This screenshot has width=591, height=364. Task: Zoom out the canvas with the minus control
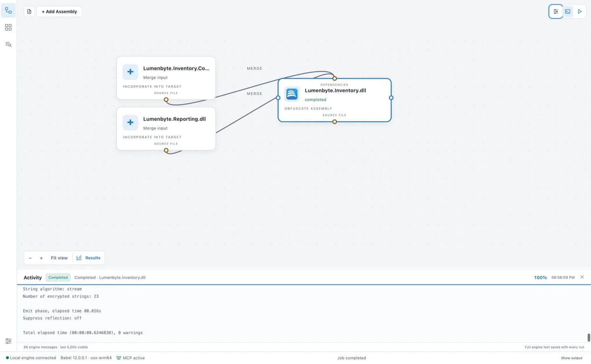point(30,258)
